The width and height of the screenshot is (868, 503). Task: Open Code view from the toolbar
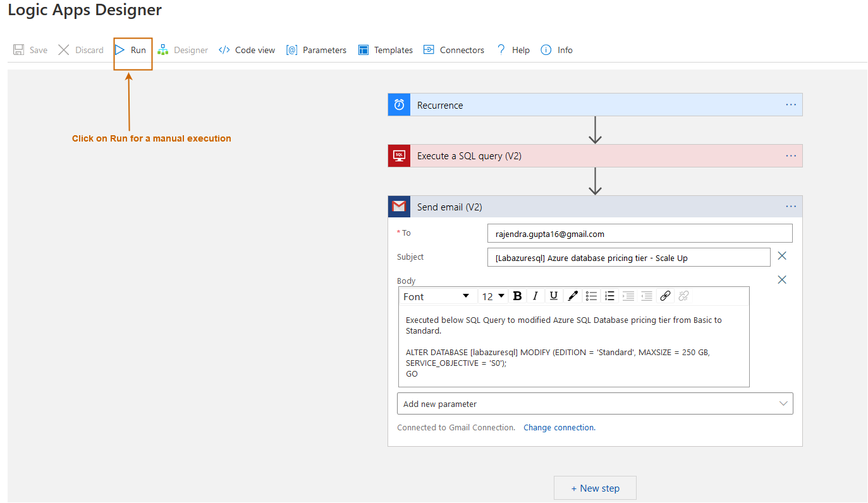247,50
